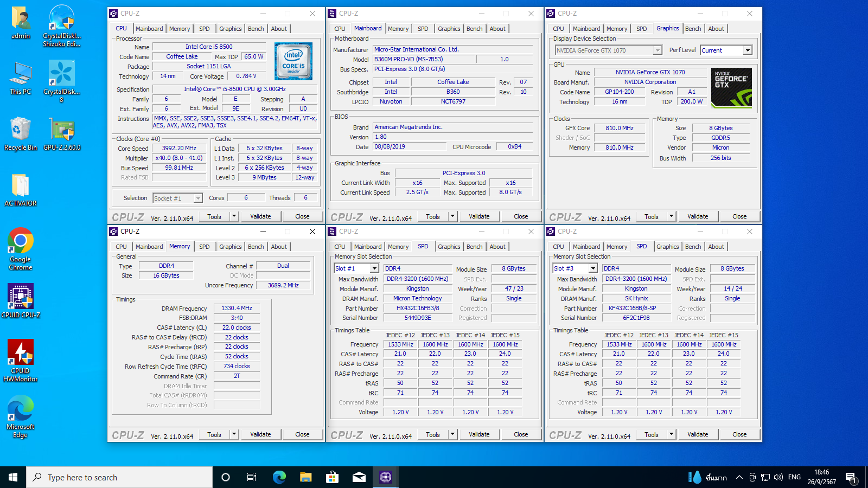The height and width of the screenshot is (488, 868).
Task: Click Validate in the Memory tab window
Action: tap(260, 434)
